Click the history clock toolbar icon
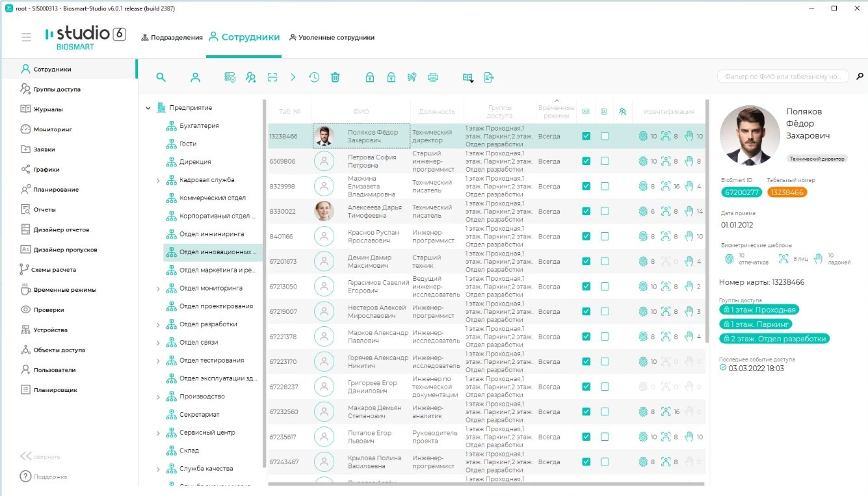 coord(314,77)
